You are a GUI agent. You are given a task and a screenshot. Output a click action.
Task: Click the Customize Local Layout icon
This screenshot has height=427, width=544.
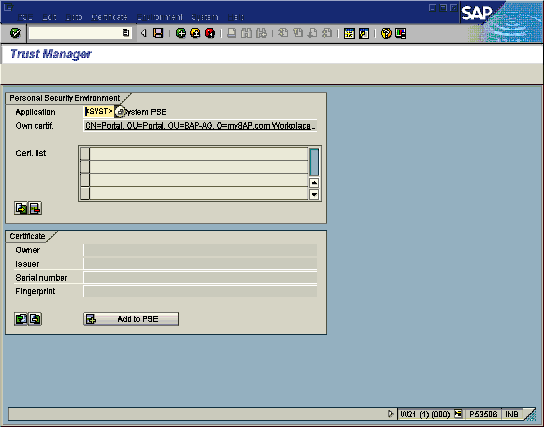coord(400,33)
